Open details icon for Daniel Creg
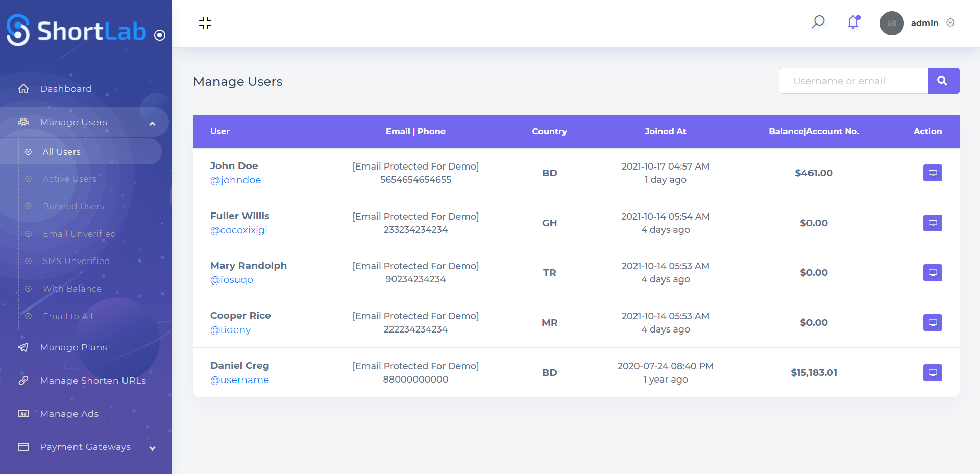 point(932,373)
